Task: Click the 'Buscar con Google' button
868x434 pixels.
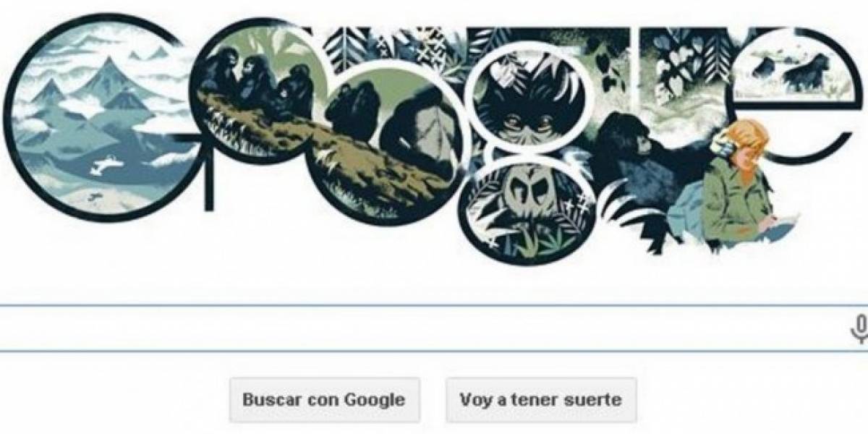Action: [324, 399]
